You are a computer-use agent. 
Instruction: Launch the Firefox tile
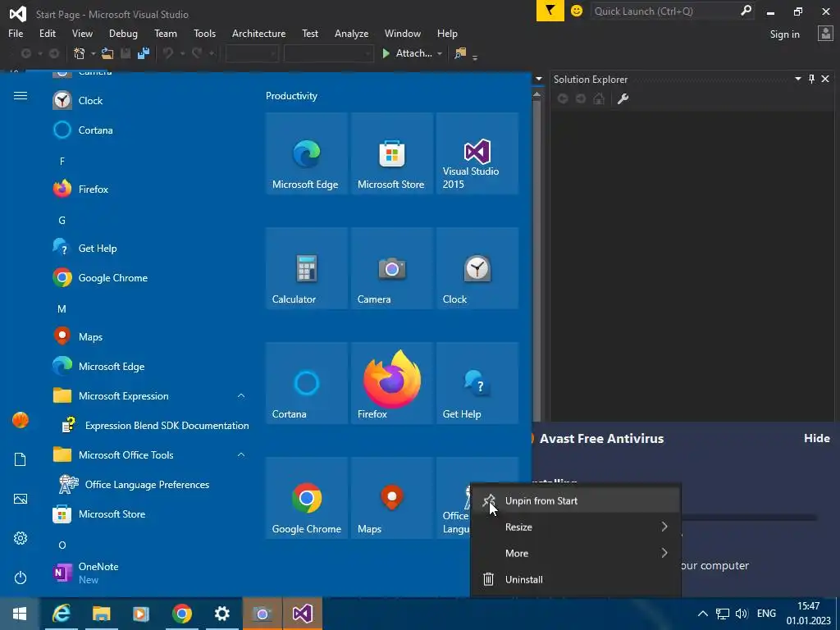click(x=391, y=383)
